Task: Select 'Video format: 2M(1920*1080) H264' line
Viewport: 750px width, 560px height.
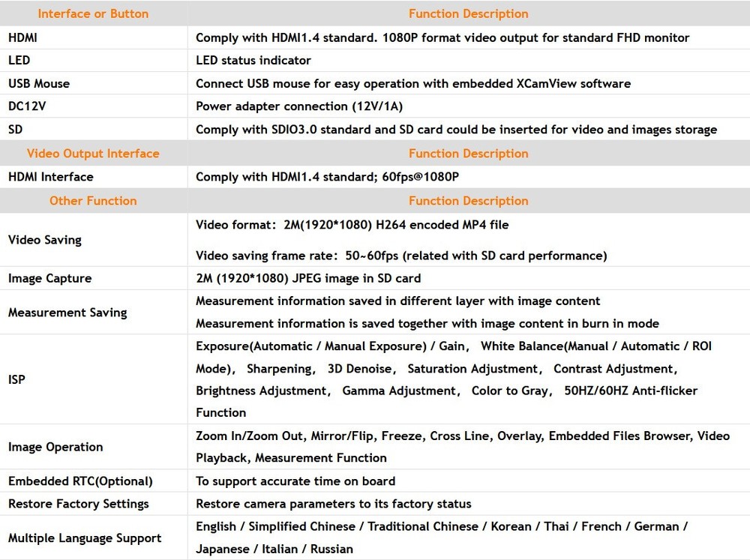Action: (x=352, y=225)
